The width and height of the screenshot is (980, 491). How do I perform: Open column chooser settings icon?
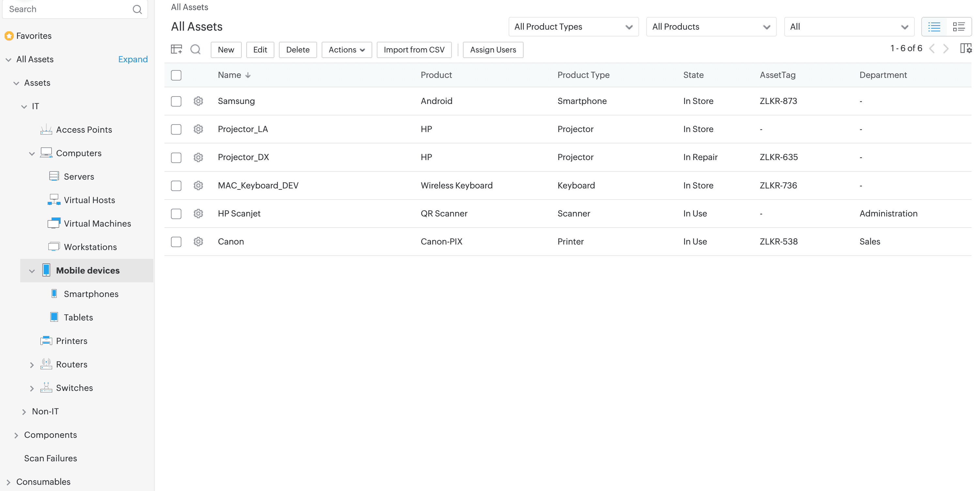(966, 49)
